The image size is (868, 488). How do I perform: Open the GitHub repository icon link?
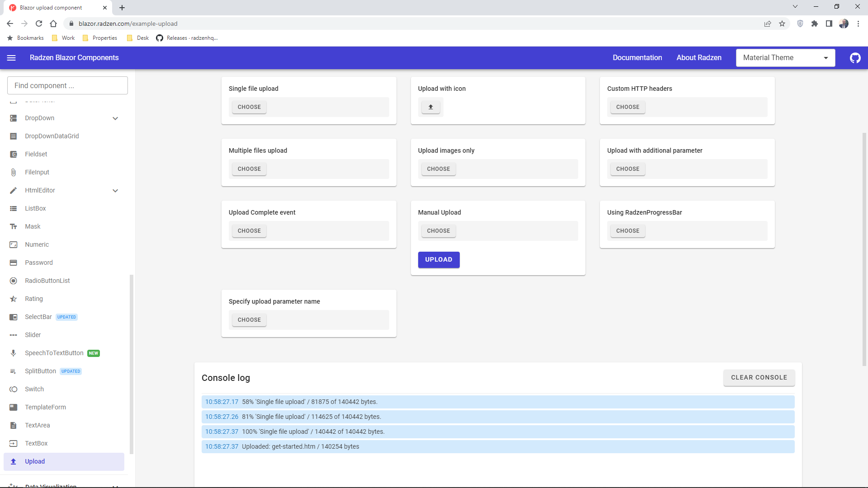(x=855, y=58)
